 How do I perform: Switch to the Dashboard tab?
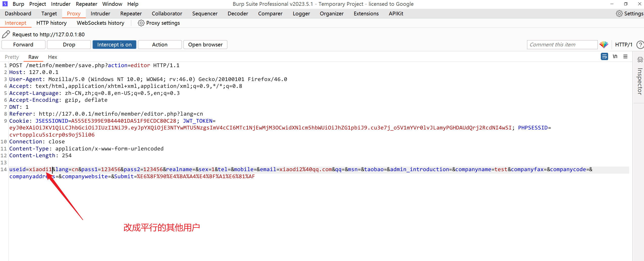18,14
